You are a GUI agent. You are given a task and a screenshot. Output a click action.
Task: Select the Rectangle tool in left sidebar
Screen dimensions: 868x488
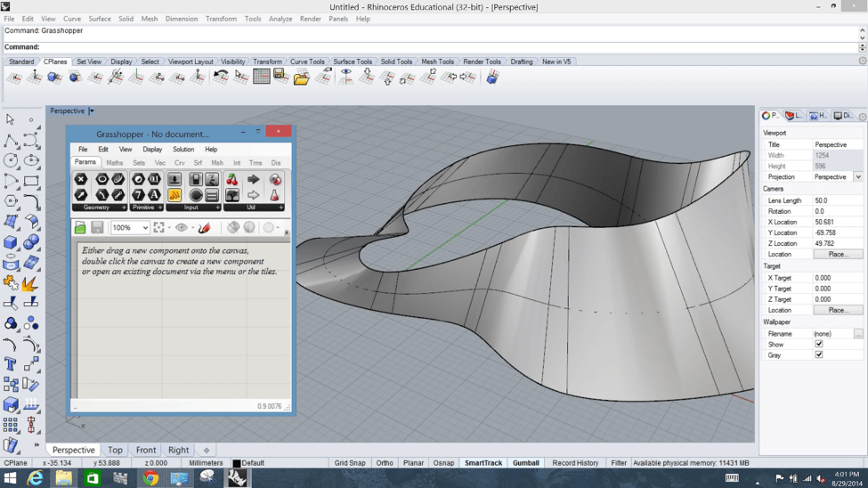pyautogui.click(x=31, y=181)
